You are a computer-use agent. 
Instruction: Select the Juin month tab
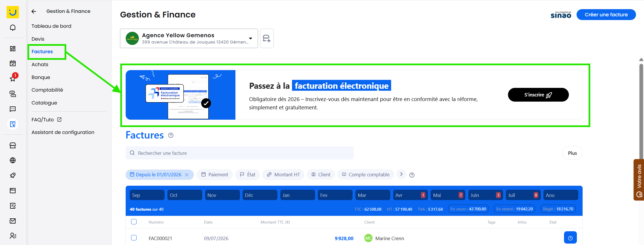click(485, 195)
